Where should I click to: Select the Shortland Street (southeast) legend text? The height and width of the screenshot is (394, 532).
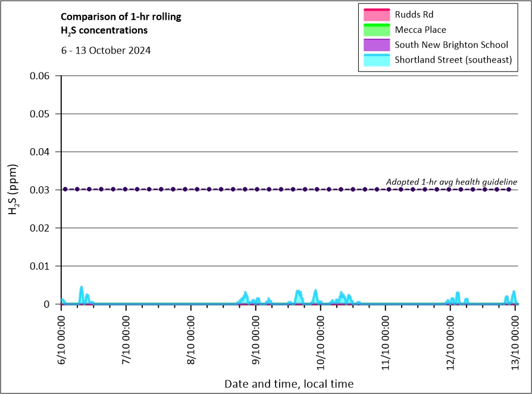pyautogui.click(x=453, y=60)
